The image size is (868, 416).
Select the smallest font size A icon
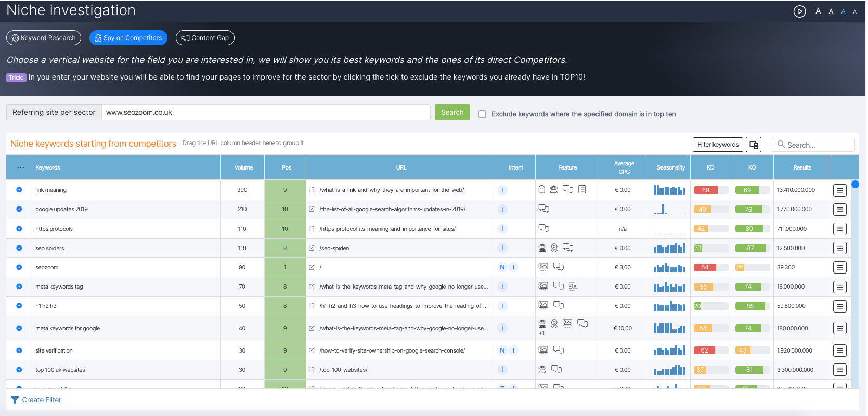(854, 12)
